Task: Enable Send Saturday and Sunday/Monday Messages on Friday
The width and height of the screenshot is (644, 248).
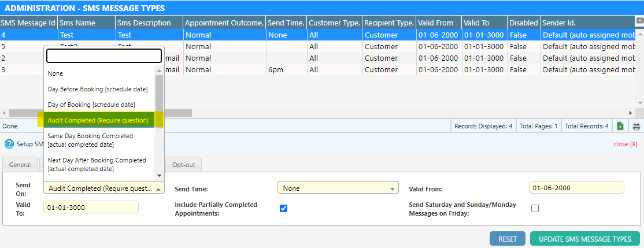Action: [x=535, y=208]
